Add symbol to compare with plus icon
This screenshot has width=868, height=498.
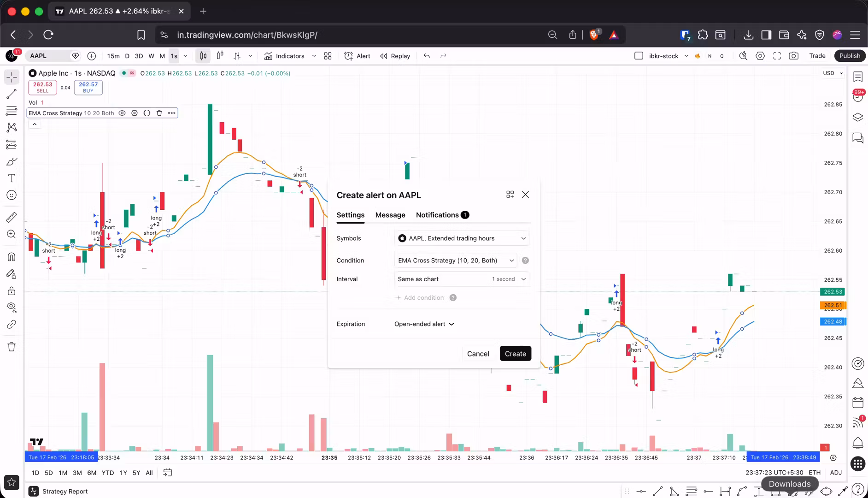point(92,56)
